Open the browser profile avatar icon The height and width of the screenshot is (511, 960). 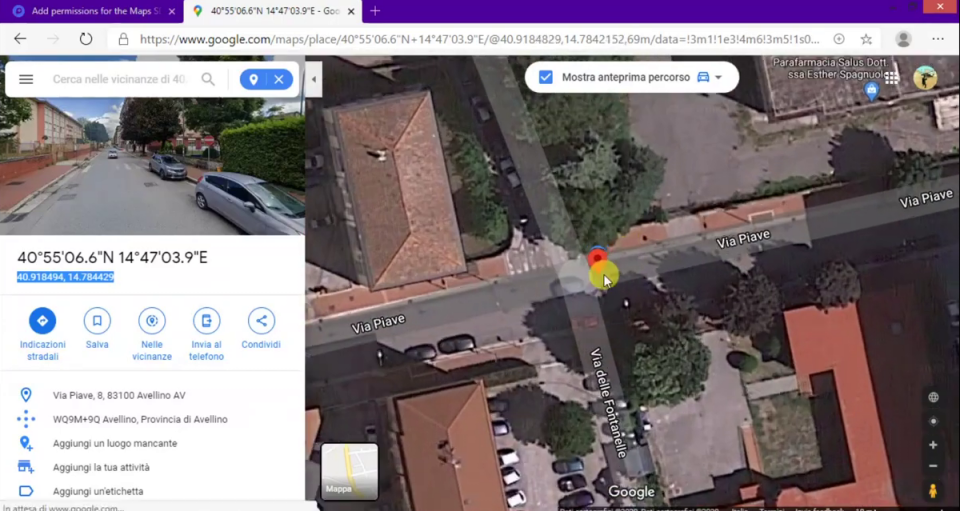[903, 39]
